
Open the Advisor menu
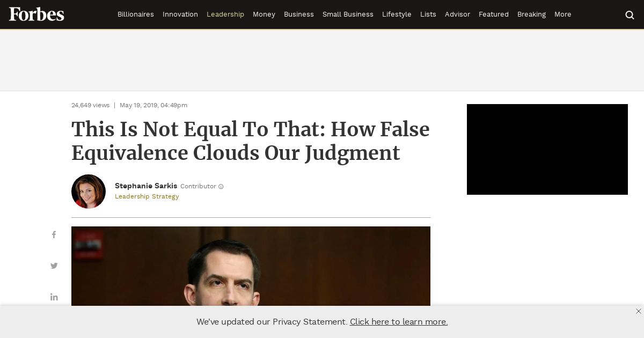pyautogui.click(x=457, y=14)
